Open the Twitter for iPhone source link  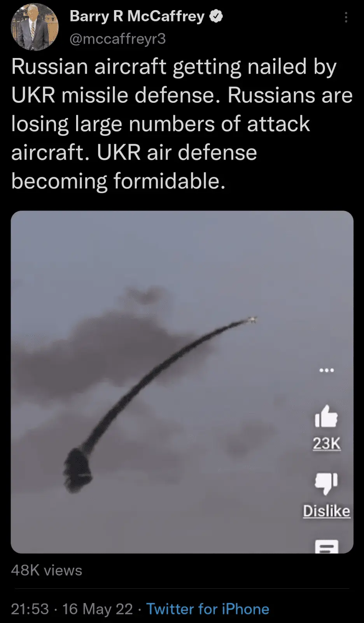tap(208, 609)
